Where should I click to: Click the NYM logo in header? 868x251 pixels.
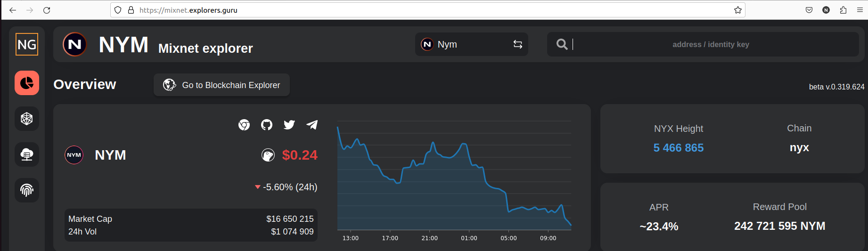(x=74, y=44)
